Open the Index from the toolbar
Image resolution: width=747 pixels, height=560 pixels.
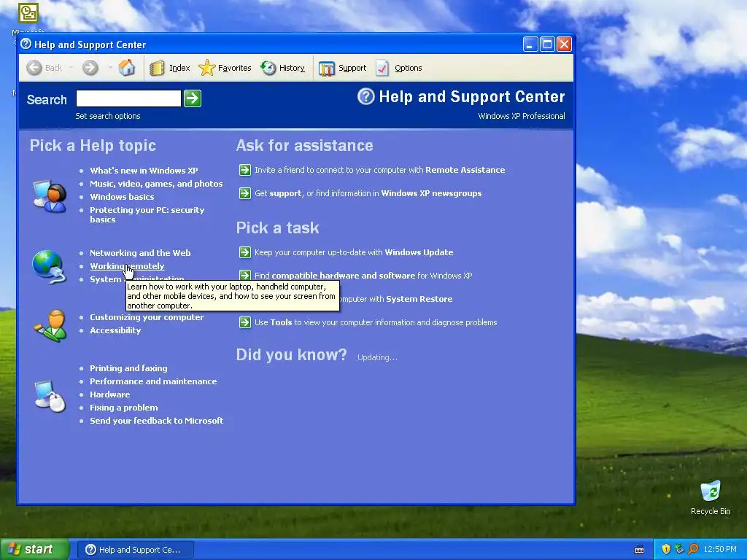[169, 68]
